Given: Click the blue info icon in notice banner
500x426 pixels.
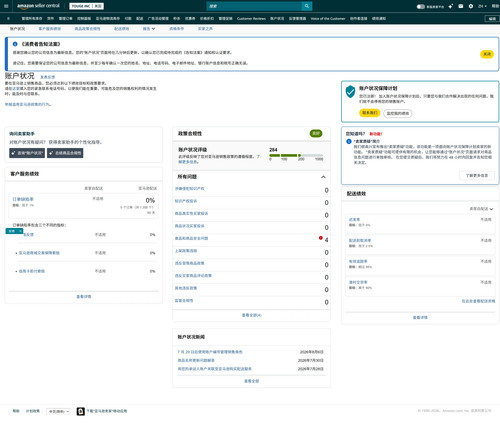Looking at the screenshot, I should click(15, 44).
